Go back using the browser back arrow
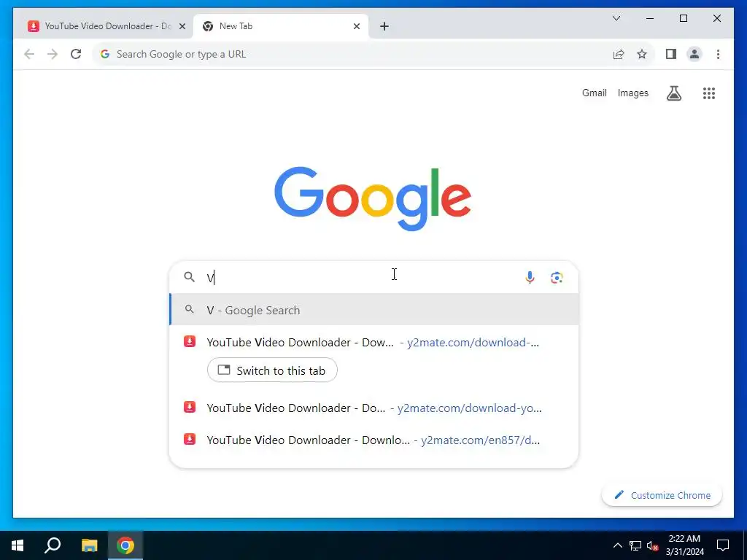 (x=29, y=54)
